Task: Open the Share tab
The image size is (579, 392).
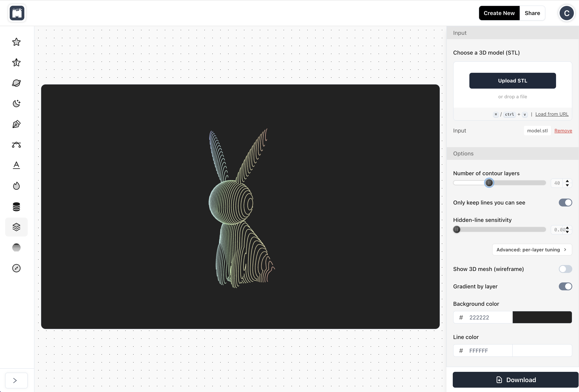Action: tap(532, 13)
